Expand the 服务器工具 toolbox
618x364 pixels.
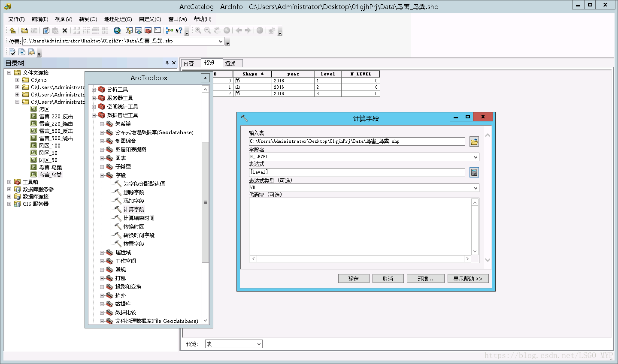[x=94, y=98]
